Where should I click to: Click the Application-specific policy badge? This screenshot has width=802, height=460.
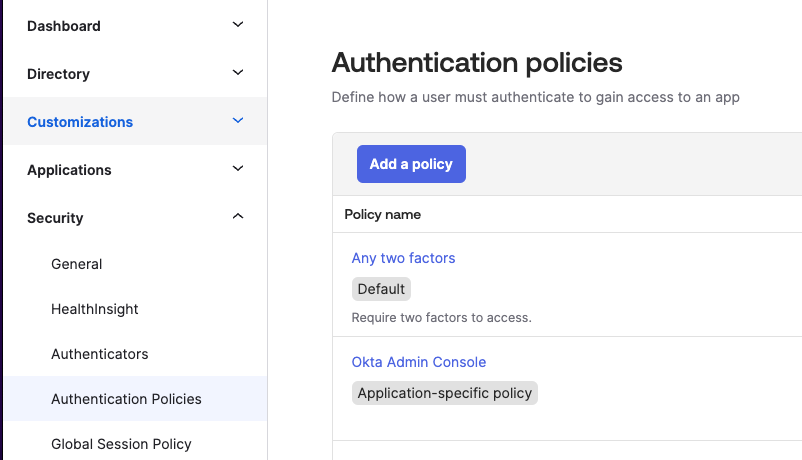click(445, 393)
